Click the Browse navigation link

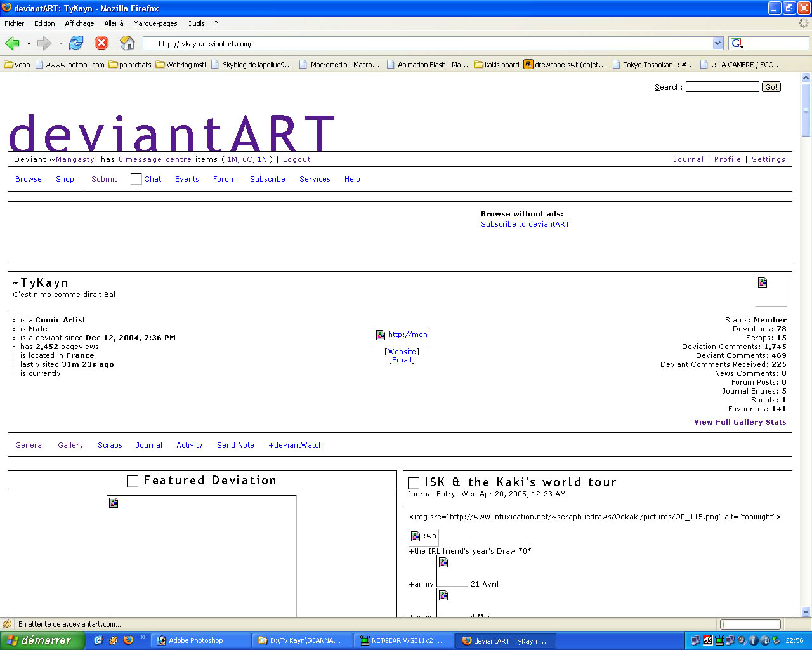[x=29, y=179]
